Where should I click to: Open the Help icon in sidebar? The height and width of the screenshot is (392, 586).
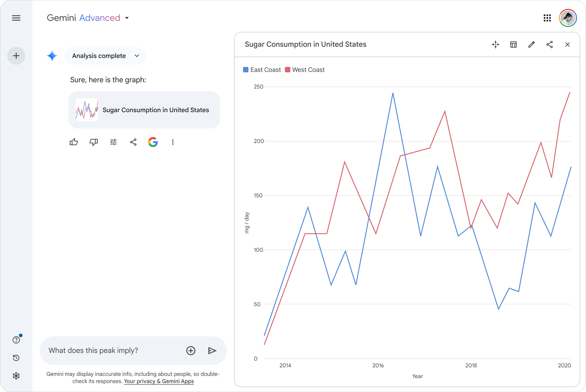point(16,340)
